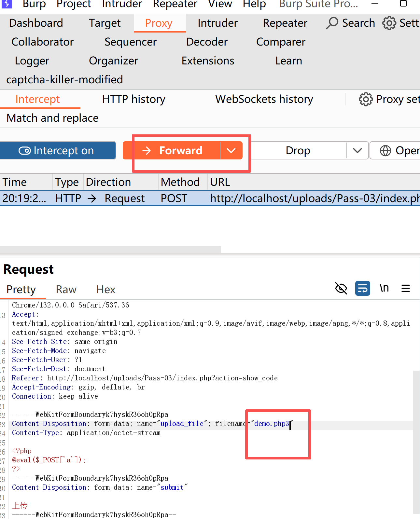This screenshot has width=420, height=519.
Task: Open the captcha-killer-modified tab
Action: (64, 80)
